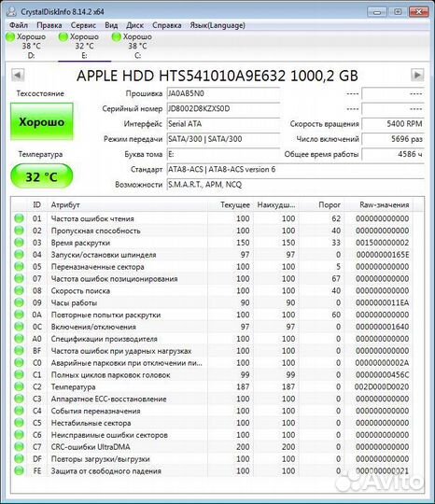Select threshold value 67 in row 07
The height and width of the screenshot is (504, 435).
(336, 278)
